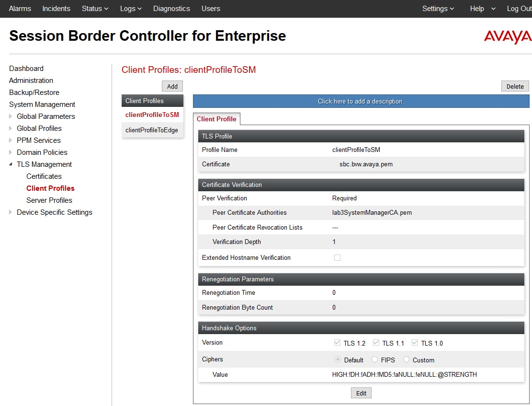Click the TLS Profile section header
The height and width of the screenshot is (406, 532).
click(x=361, y=136)
